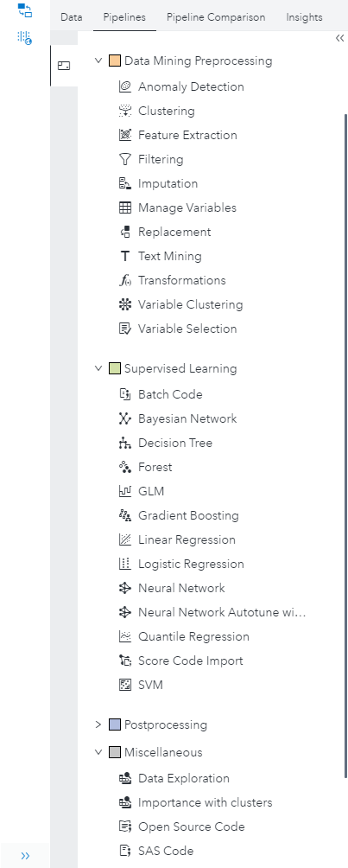Click the Forest node icon

click(x=125, y=467)
